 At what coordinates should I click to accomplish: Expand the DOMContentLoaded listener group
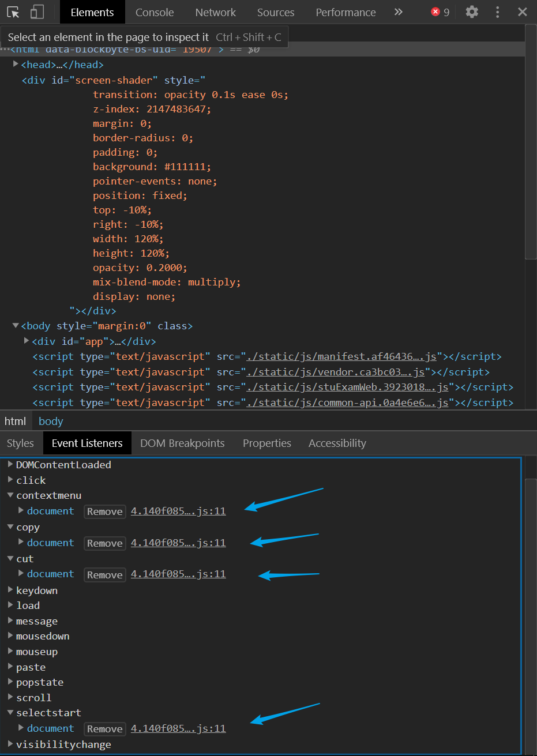10,464
